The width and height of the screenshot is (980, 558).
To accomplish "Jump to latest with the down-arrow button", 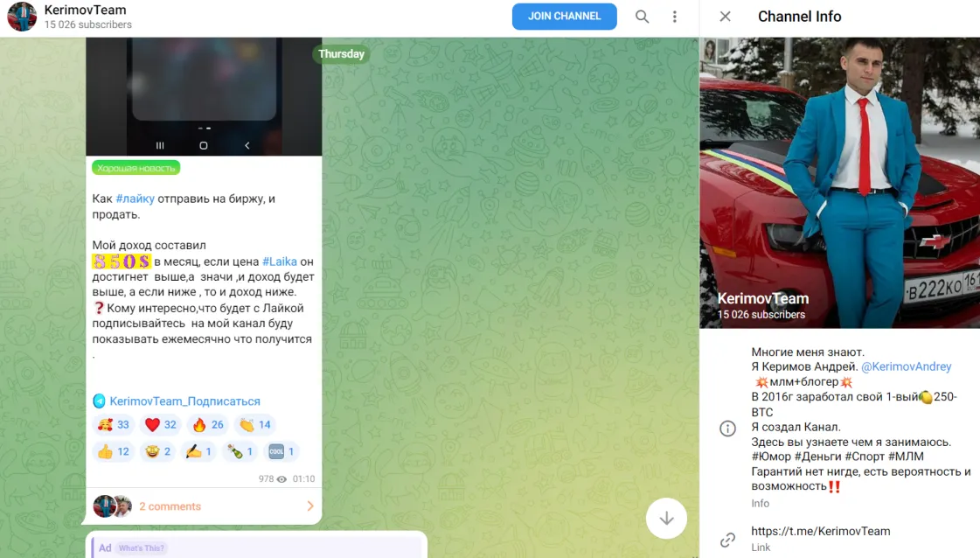I will [666, 518].
